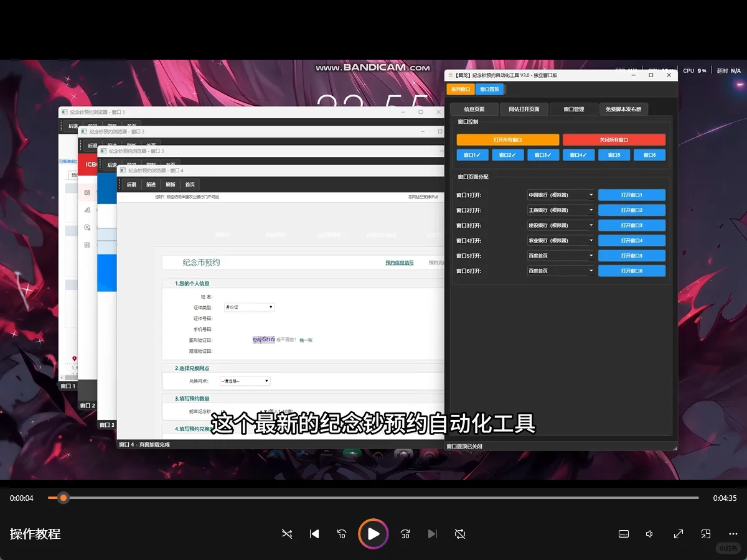Image resolution: width=747 pixels, height=560 pixels.
Task: Open the more options ellipsis menu
Action: pos(733,534)
